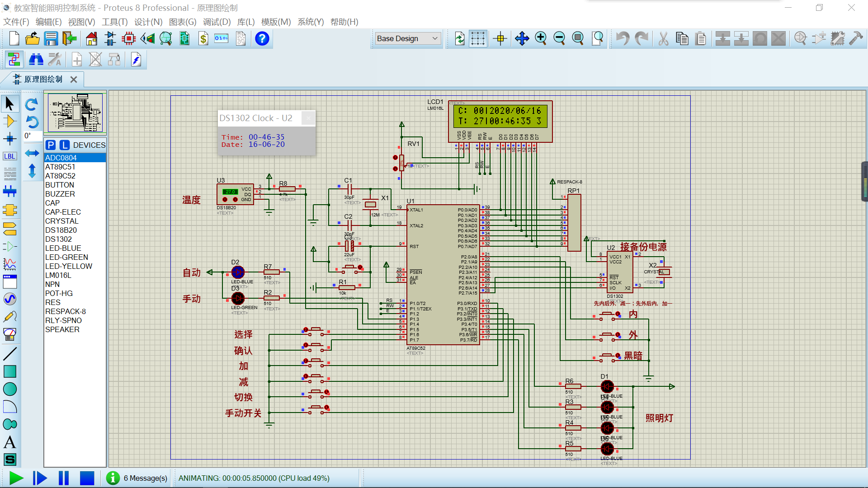868x488 pixels.
Task: Select the selection arrow tool
Action: click(10, 104)
